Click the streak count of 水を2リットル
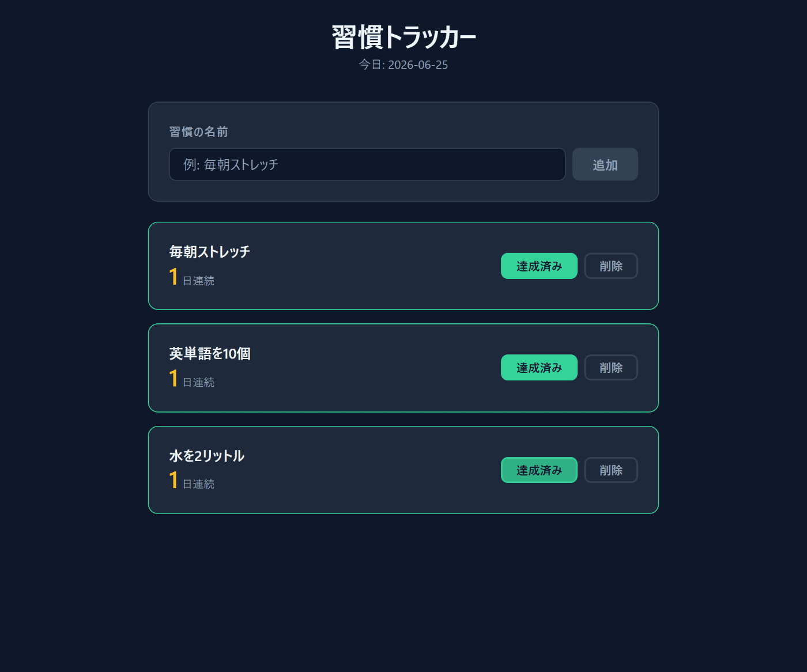This screenshot has width=807, height=672. [x=174, y=480]
